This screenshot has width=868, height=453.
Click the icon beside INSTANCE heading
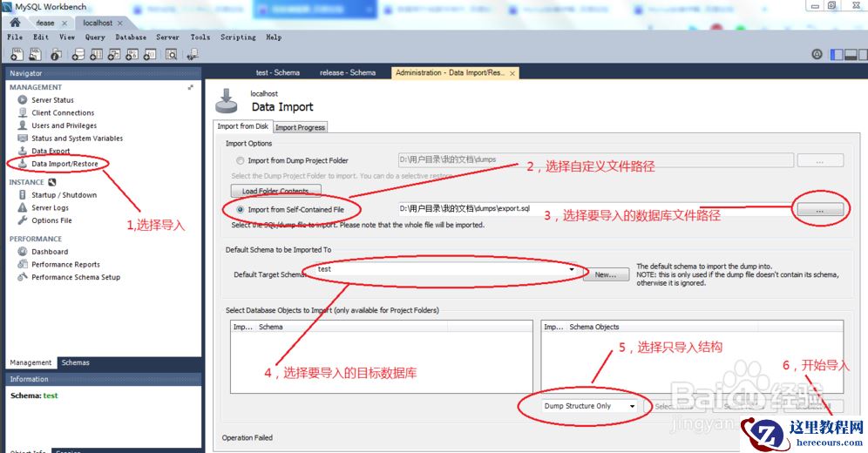tap(52, 182)
